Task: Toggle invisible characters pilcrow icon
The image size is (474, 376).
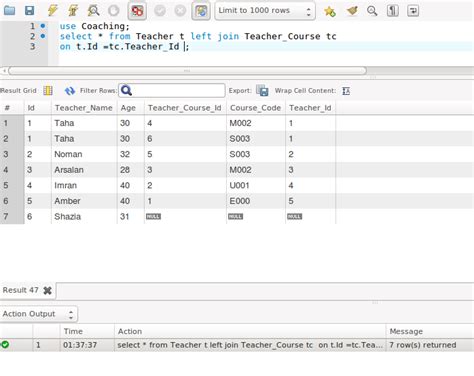Action: (393, 11)
